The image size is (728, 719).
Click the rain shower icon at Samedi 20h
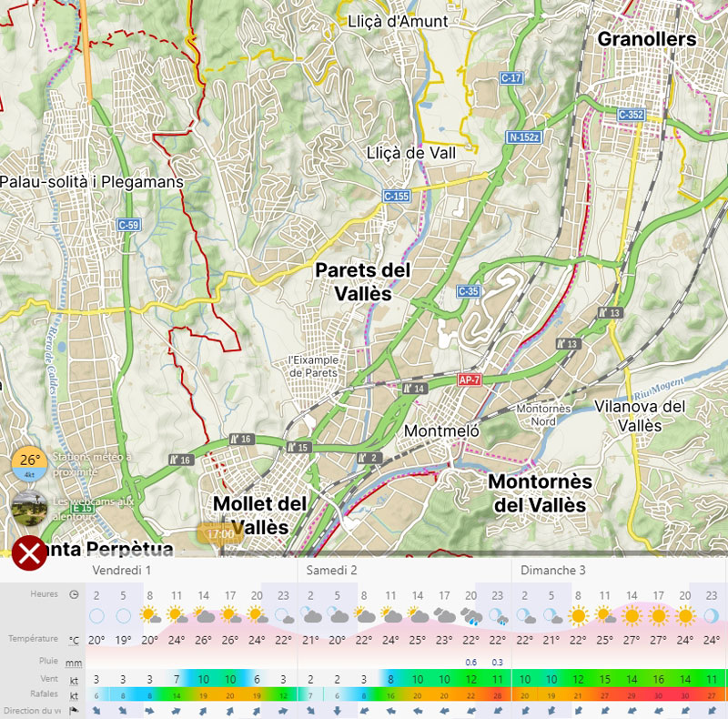point(470,616)
